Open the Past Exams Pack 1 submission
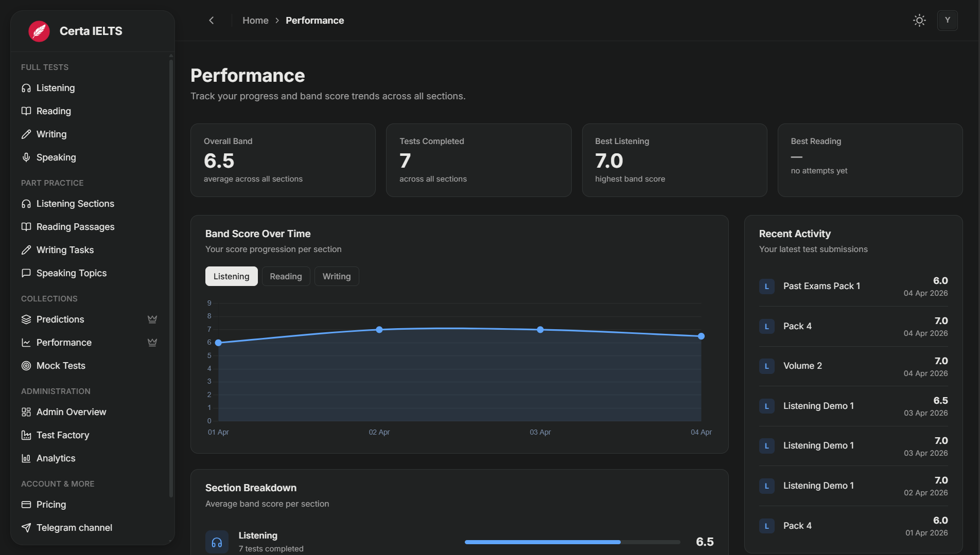The height and width of the screenshot is (555, 980). pos(853,287)
